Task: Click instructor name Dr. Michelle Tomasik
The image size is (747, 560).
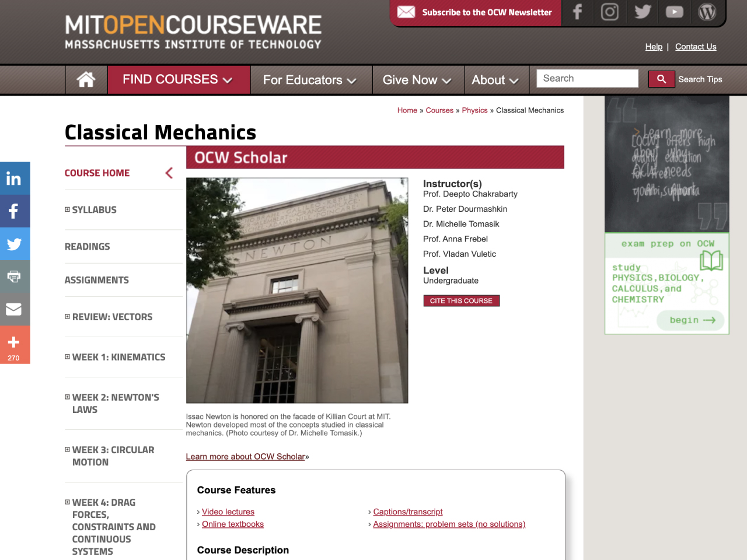Action: tap(461, 224)
